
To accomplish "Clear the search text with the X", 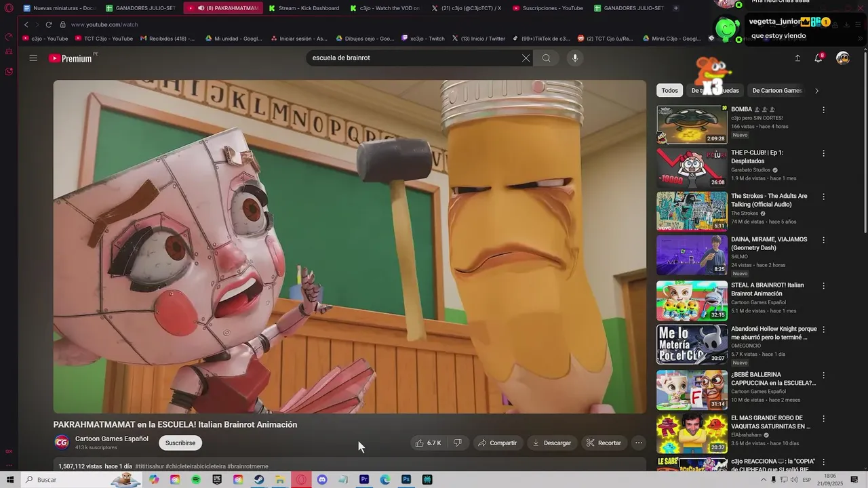I will [x=526, y=58].
